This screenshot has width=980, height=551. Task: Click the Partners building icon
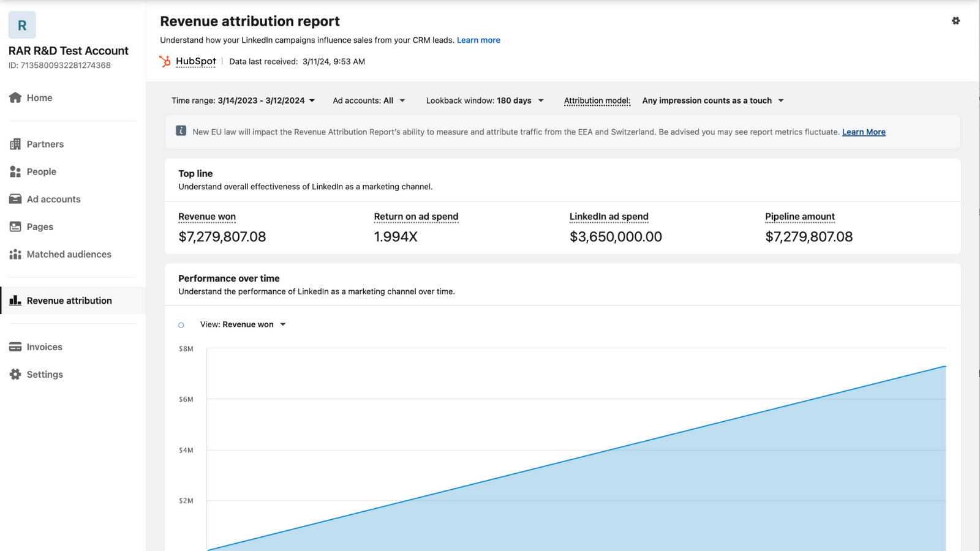15,144
